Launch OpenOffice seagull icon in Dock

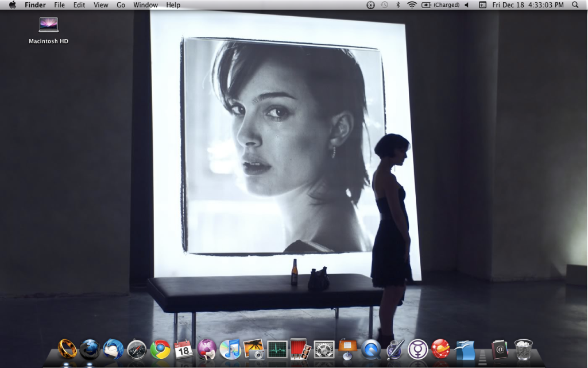[465, 350]
